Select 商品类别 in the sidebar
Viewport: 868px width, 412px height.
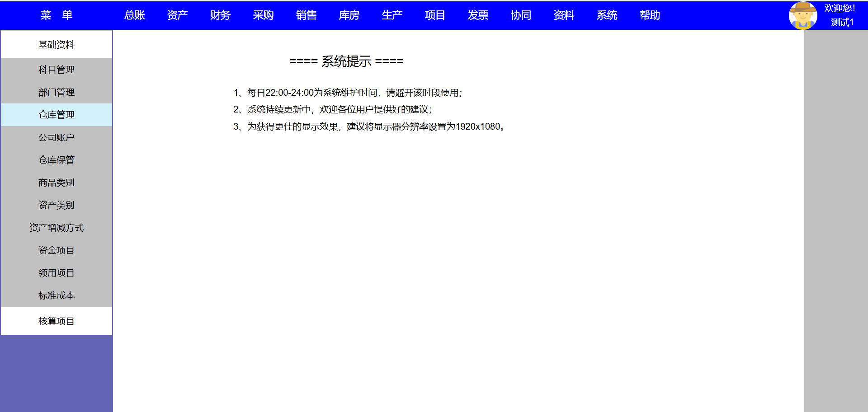pyautogui.click(x=57, y=183)
